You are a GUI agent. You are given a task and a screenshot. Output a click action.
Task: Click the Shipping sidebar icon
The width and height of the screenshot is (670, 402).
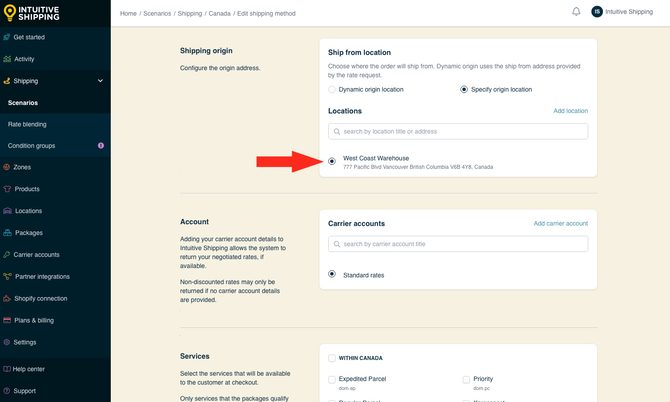6,81
